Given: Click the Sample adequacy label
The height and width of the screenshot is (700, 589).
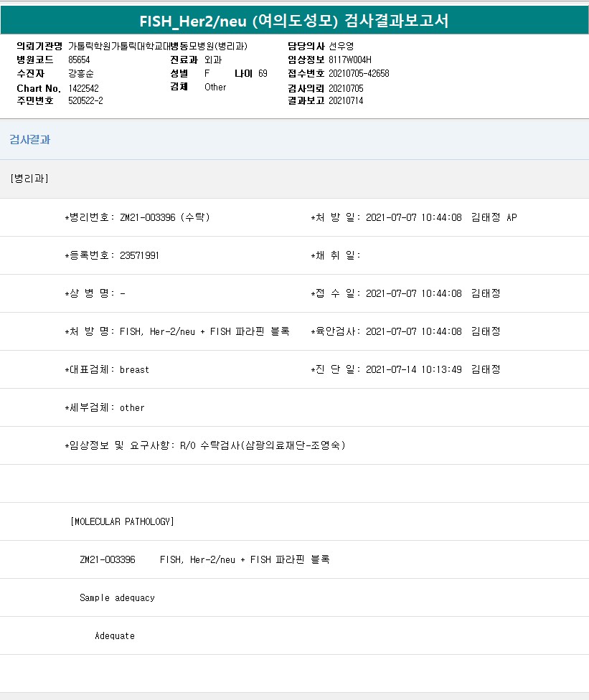Looking at the screenshot, I should coord(117,597).
